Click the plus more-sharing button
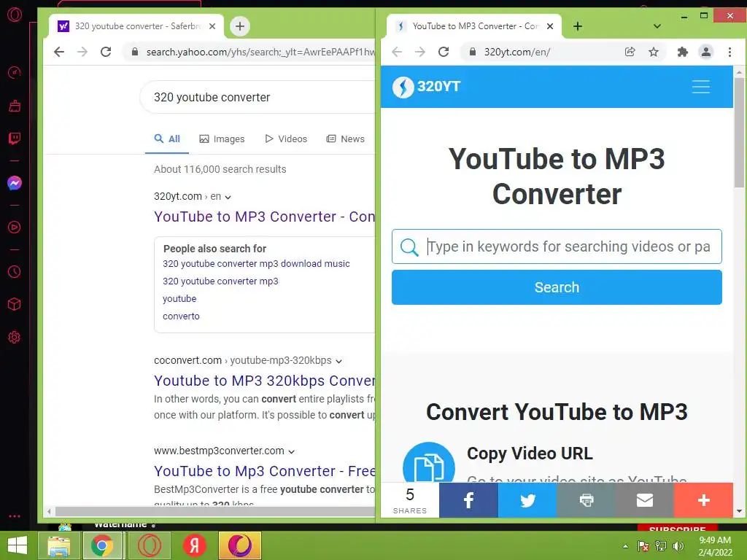Screen dimensions: 747x560 pyautogui.click(x=704, y=500)
